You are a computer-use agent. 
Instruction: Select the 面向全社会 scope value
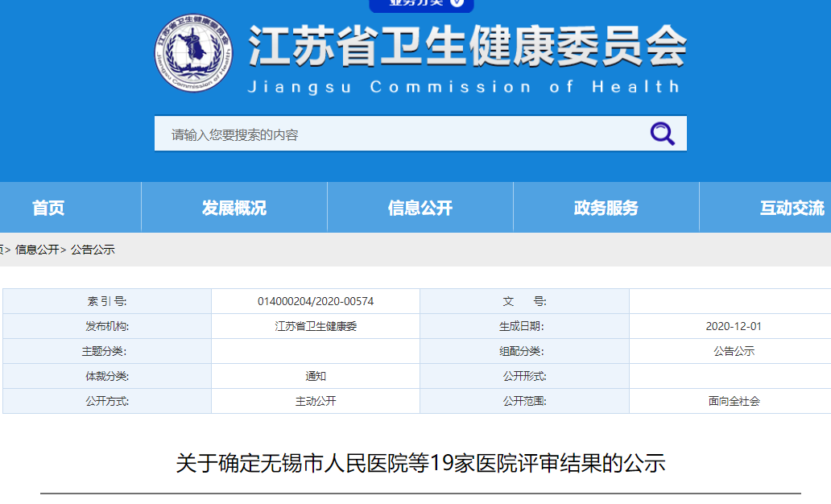tap(734, 401)
